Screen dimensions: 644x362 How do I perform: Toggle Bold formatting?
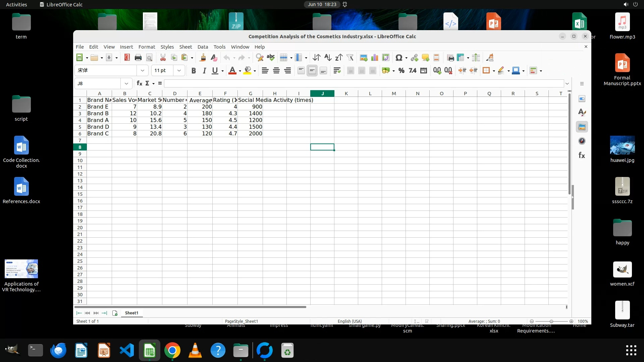coord(194,70)
